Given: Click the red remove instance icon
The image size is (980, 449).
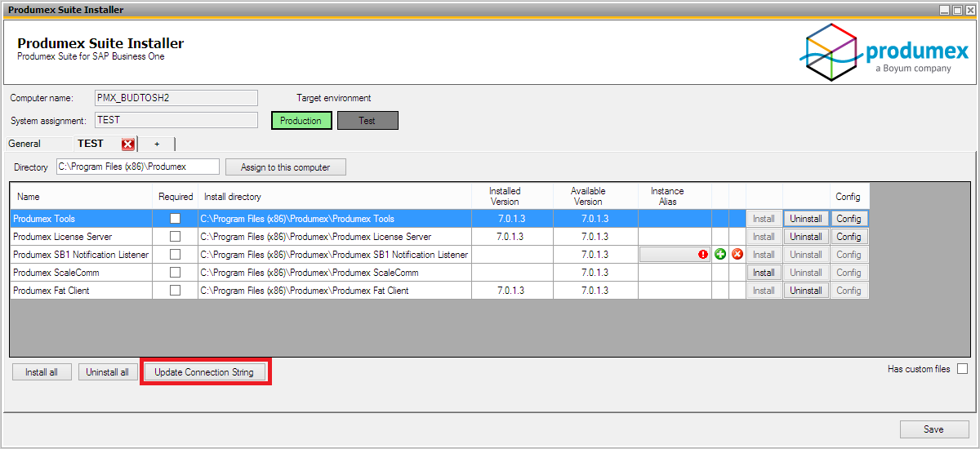Looking at the screenshot, I should (737, 255).
